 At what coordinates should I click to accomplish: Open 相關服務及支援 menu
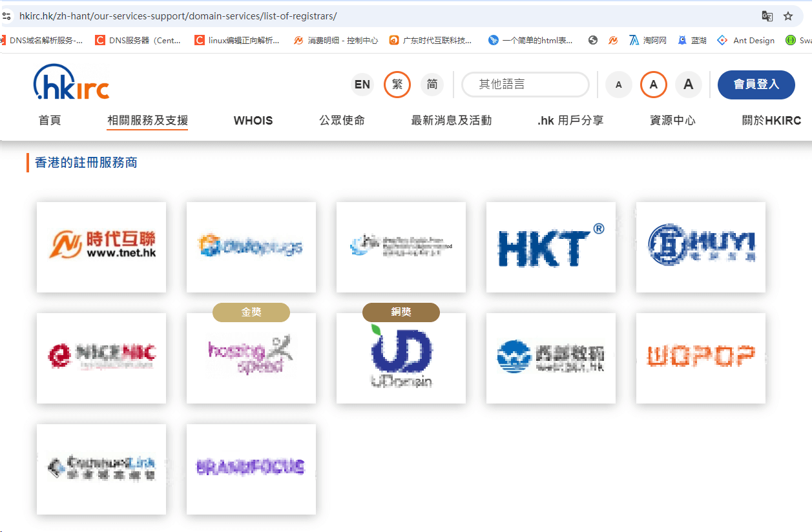(x=147, y=120)
